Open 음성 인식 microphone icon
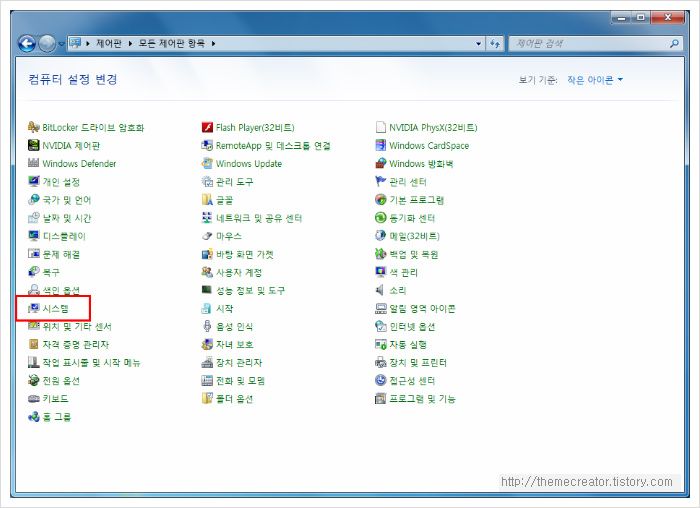The width and height of the screenshot is (700, 508). pyautogui.click(x=207, y=326)
